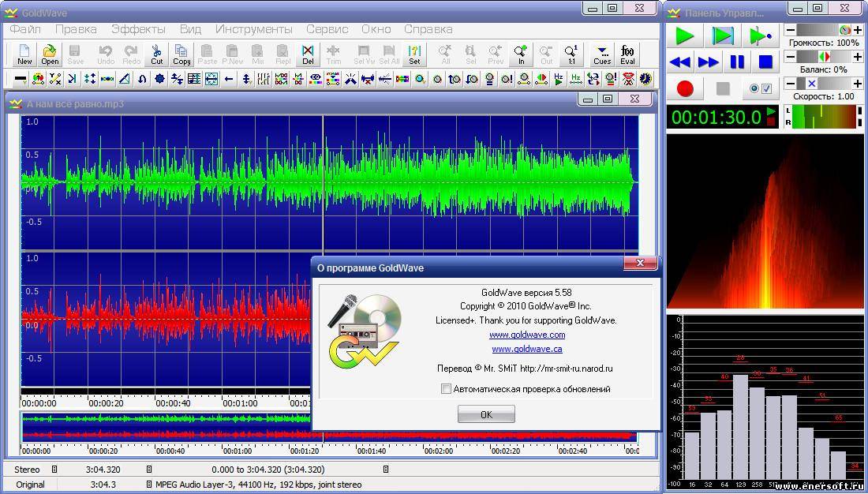Increase balance with the plus button
This screenshot has width=868, height=494.
[858, 57]
